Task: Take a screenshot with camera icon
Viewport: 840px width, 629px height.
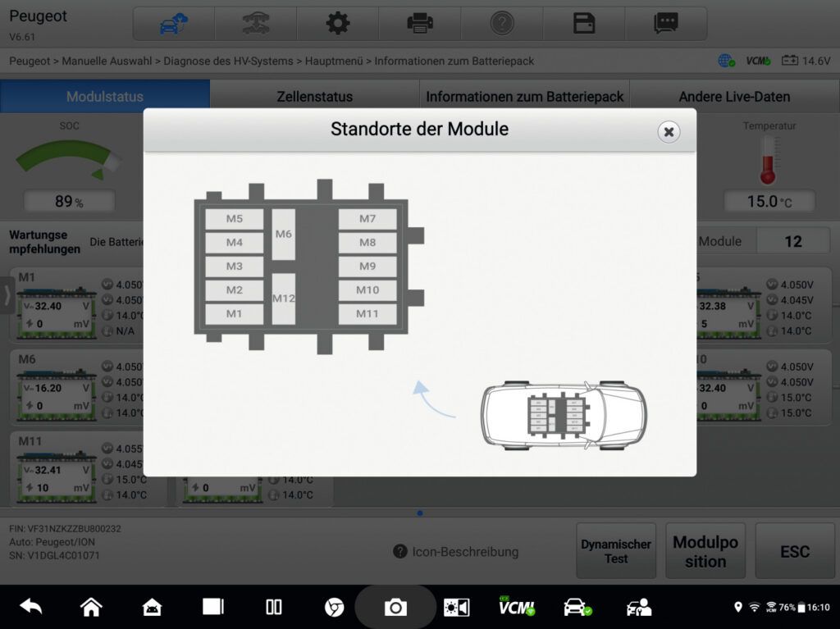Action: pyautogui.click(x=395, y=607)
